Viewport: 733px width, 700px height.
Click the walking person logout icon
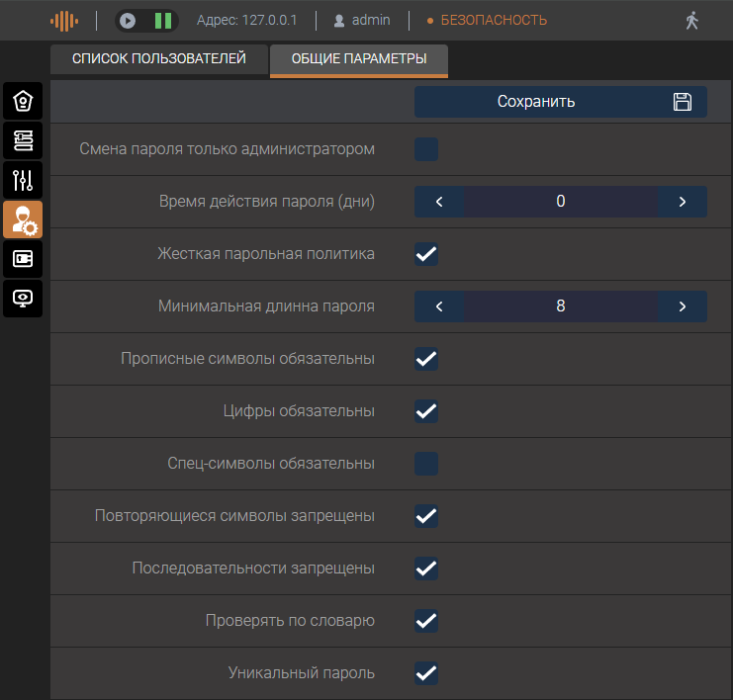(691, 20)
